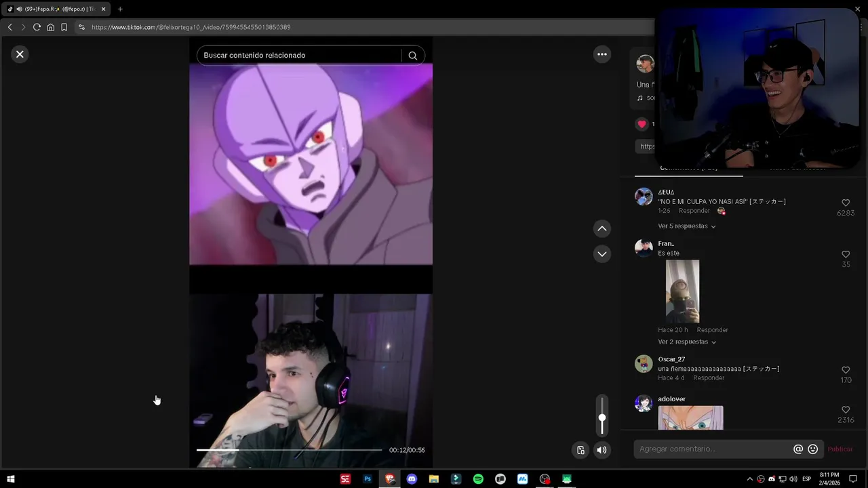Click the bookmark icon in toolbar
The height and width of the screenshot is (488, 868).
click(64, 27)
